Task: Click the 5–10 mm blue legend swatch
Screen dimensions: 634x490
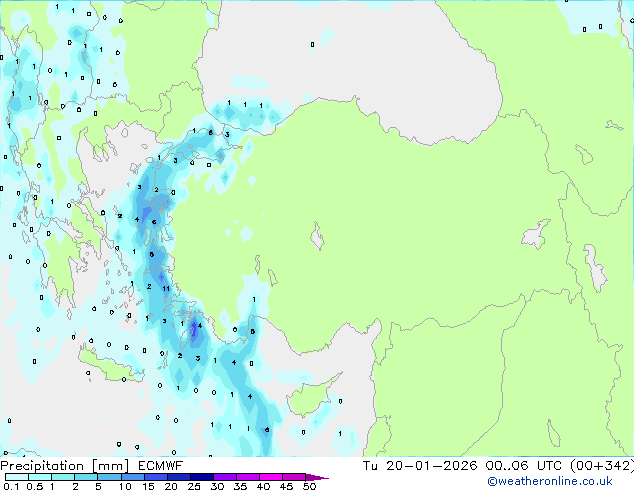Action: [109, 477]
